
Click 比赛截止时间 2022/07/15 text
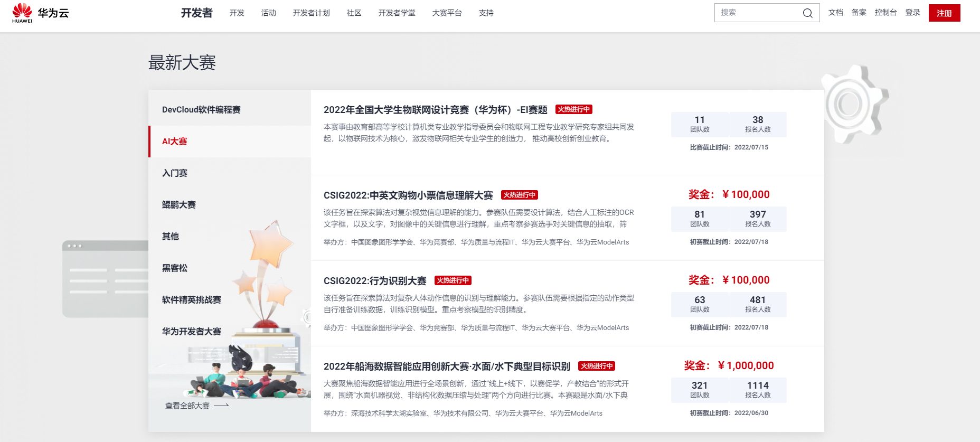point(729,147)
